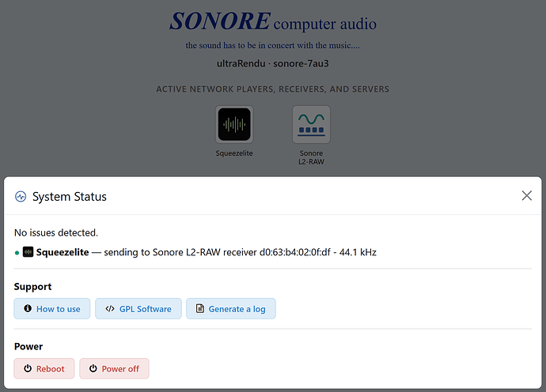
Task: Click the 'Sonore L2-RAW' label under the icon
Action: pyautogui.click(x=311, y=157)
